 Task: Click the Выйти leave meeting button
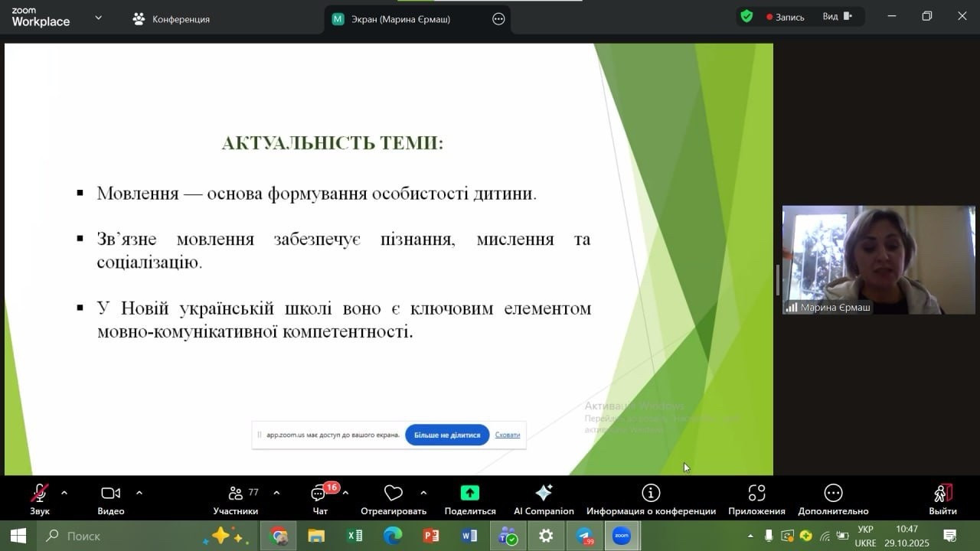pyautogui.click(x=943, y=499)
